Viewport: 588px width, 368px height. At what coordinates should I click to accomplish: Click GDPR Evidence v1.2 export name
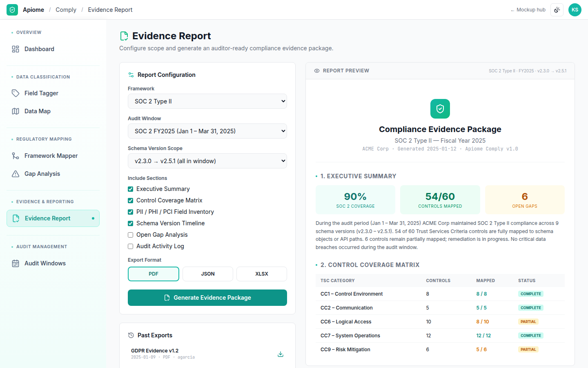tap(155, 351)
